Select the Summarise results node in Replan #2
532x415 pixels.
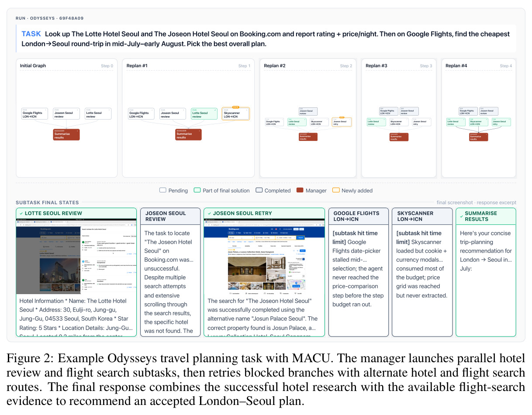point(308,137)
